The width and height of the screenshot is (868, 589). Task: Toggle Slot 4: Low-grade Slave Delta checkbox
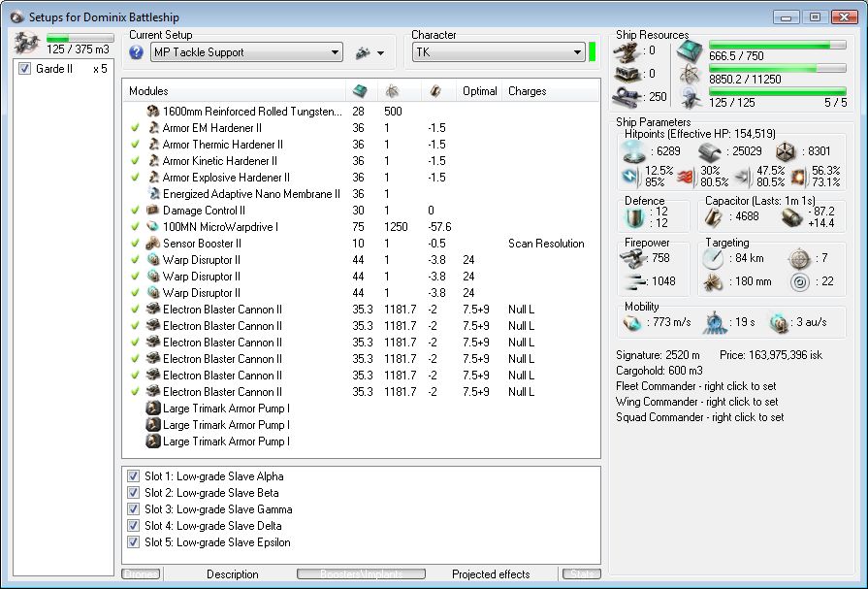pos(134,526)
